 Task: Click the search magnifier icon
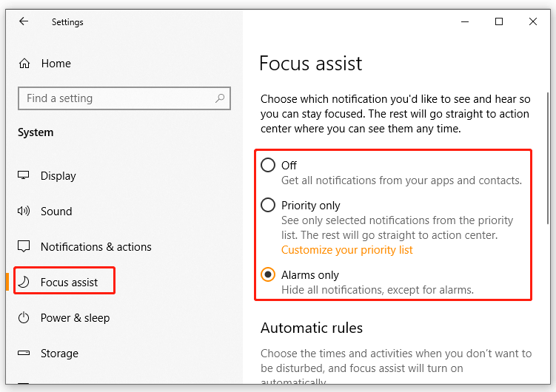click(x=220, y=98)
